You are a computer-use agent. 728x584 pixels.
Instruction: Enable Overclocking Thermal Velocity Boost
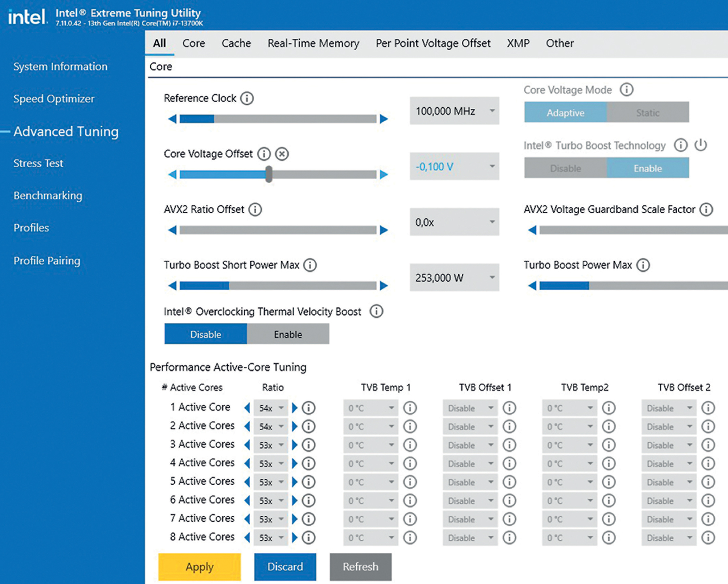point(288,334)
